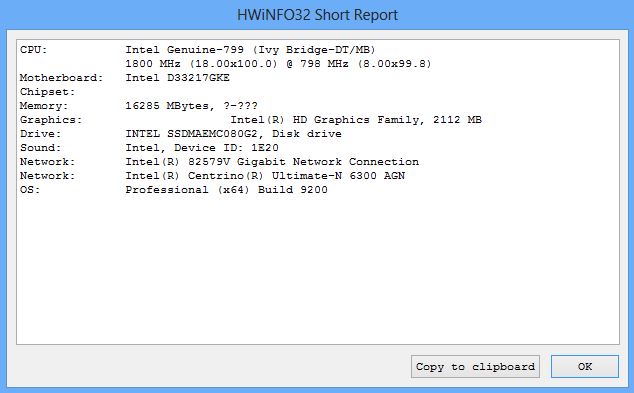
Task: Select the Drive label
Action: tap(40, 134)
